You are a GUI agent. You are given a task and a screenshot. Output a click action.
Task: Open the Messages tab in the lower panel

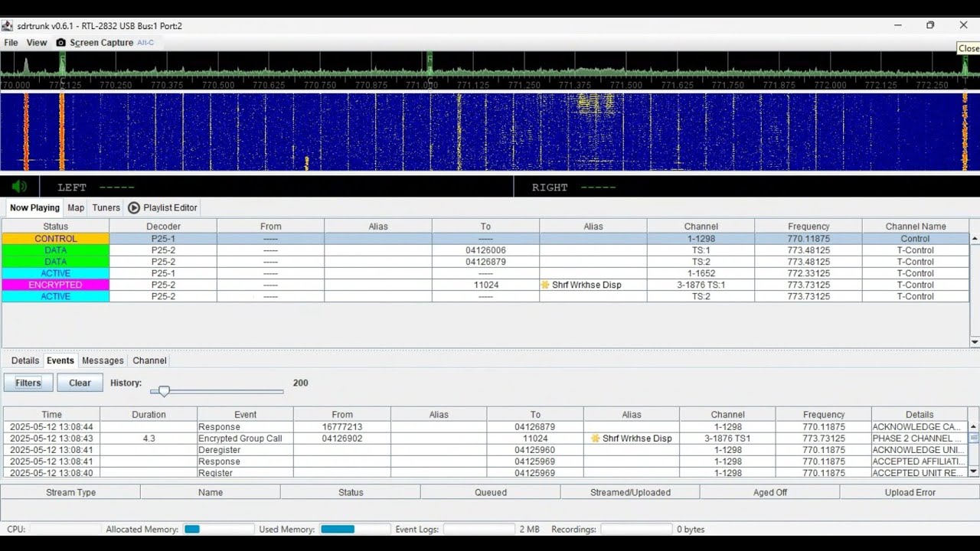103,360
